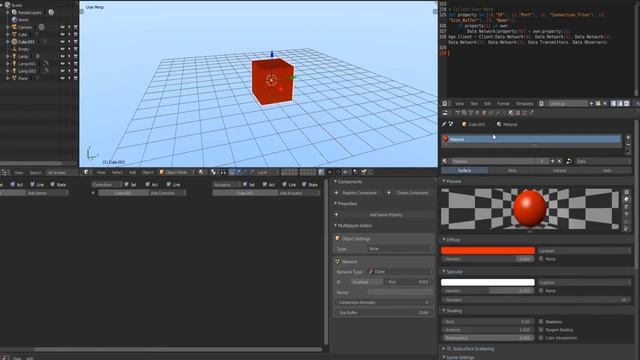640x360 pixels.
Task: Toggle Sensors Link checkbox
Action: (x=33, y=184)
